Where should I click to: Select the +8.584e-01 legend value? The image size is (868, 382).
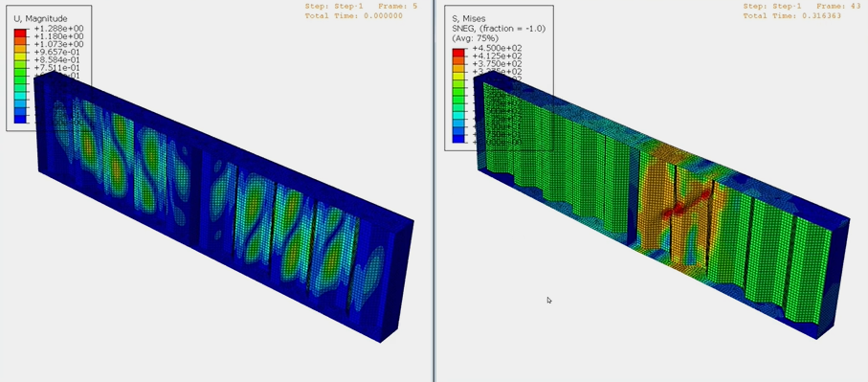58,59
